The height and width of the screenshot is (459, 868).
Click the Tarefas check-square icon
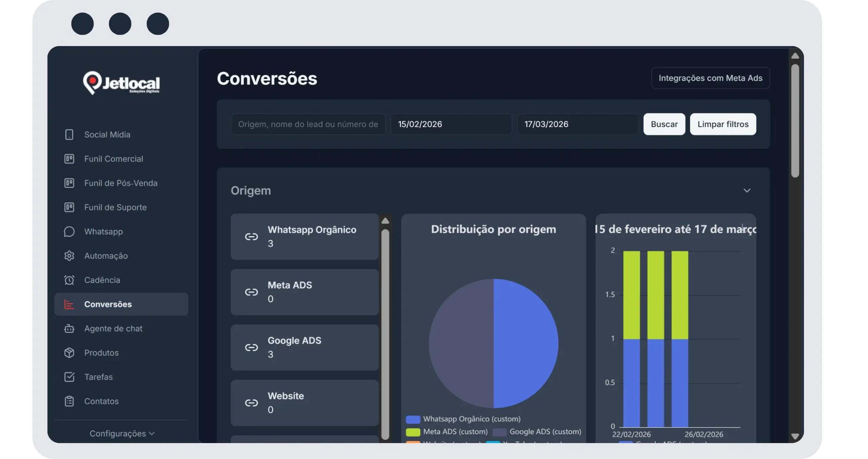[x=69, y=377]
